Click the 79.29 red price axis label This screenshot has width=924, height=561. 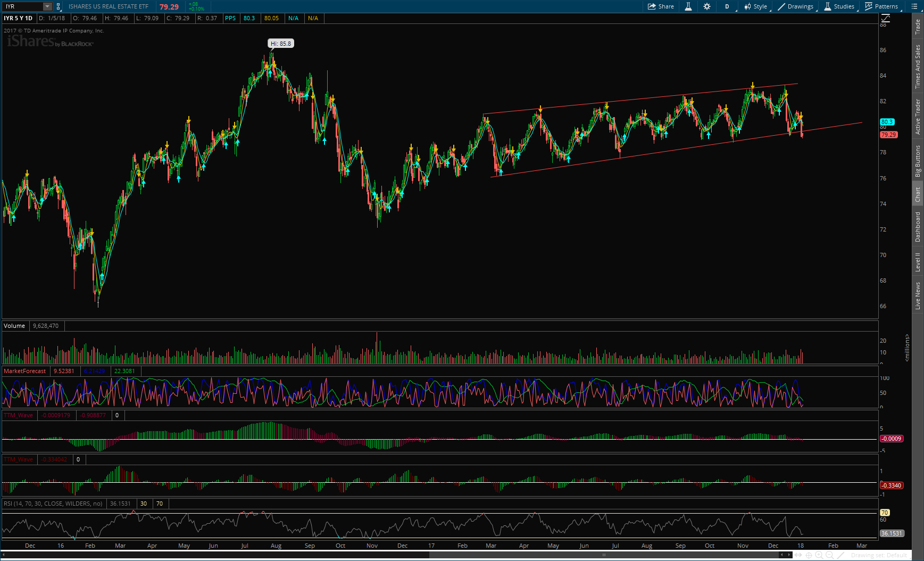click(888, 135)
